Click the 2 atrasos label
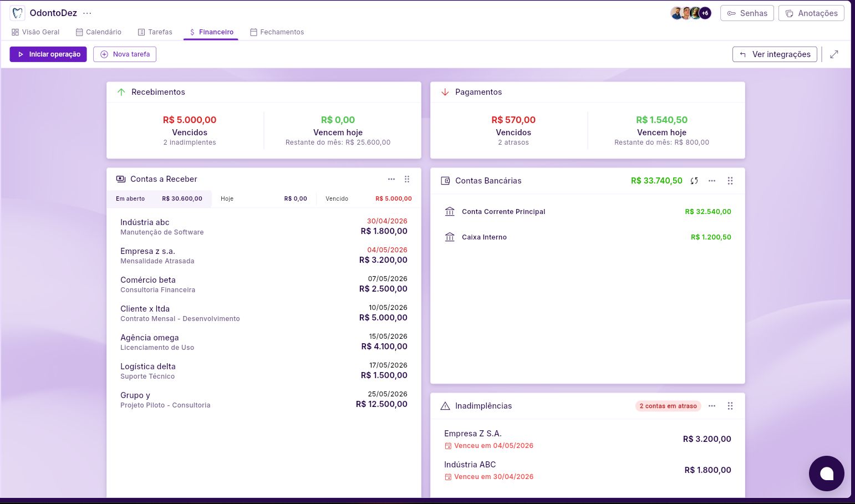 pos(513,142)
